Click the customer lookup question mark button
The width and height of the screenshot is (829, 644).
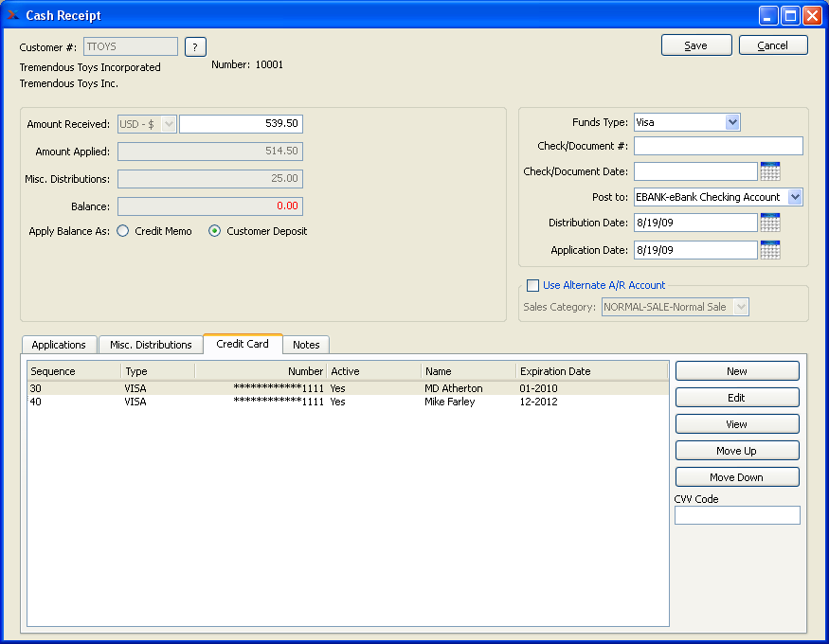click(x=195, y=47)
